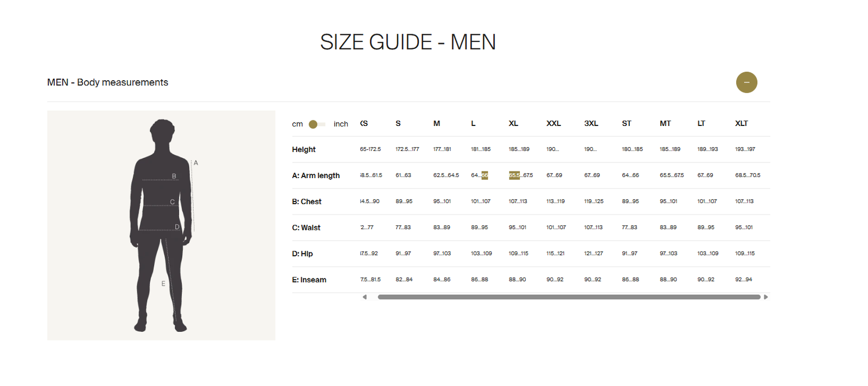This screenshot has width=868, height=386.
Task: Select the XL size column header
Action: pyautogui.click(x=513, y=124)
